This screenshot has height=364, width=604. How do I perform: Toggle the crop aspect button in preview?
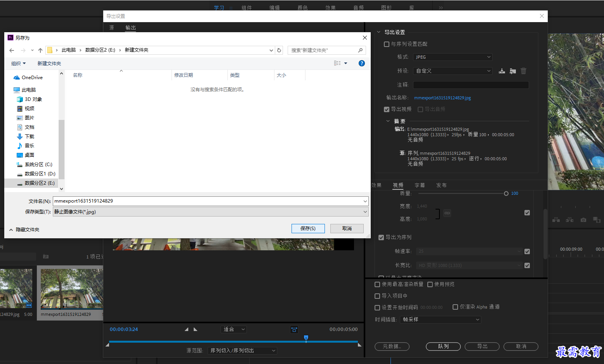(294, 329)
